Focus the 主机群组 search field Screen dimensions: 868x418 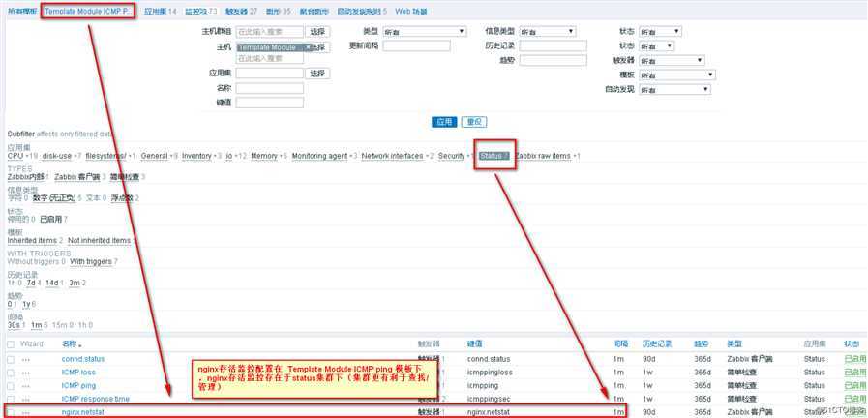[270, 32]
